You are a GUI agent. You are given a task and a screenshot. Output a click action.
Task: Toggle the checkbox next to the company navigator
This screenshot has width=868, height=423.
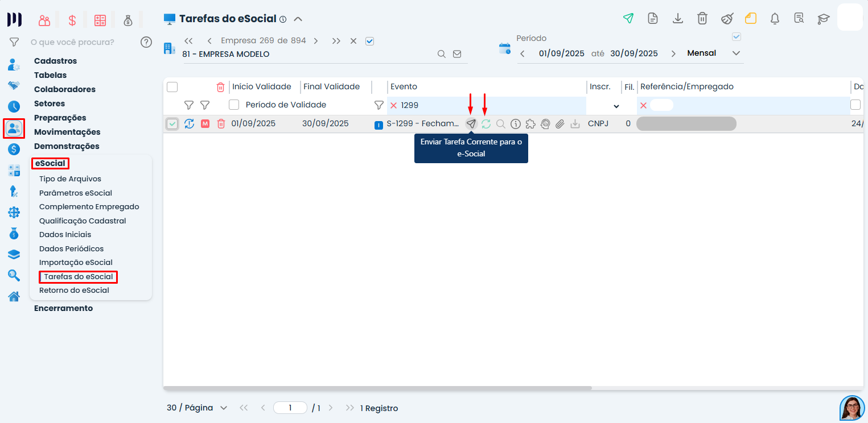[x=369, y=41]
